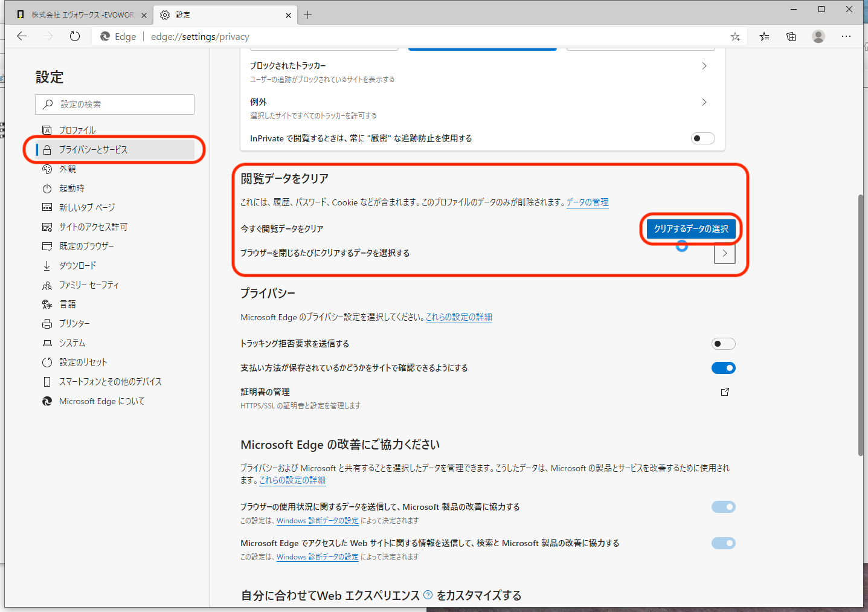The height and width of the screenshot is (612, 868).
Task: Click クリアするデータの選択 button
Action: (x=691, y=228)
